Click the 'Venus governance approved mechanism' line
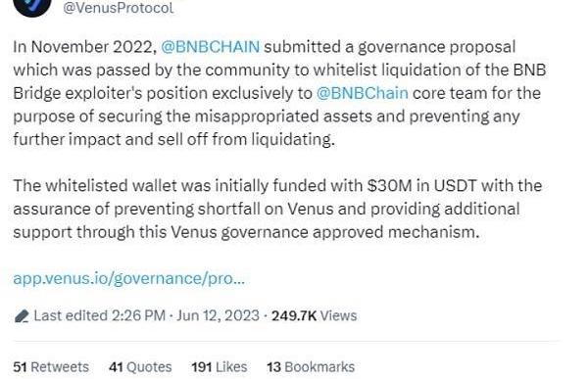Image resolution: width=588 pixels, height=379 pixels. click(246, 232)
